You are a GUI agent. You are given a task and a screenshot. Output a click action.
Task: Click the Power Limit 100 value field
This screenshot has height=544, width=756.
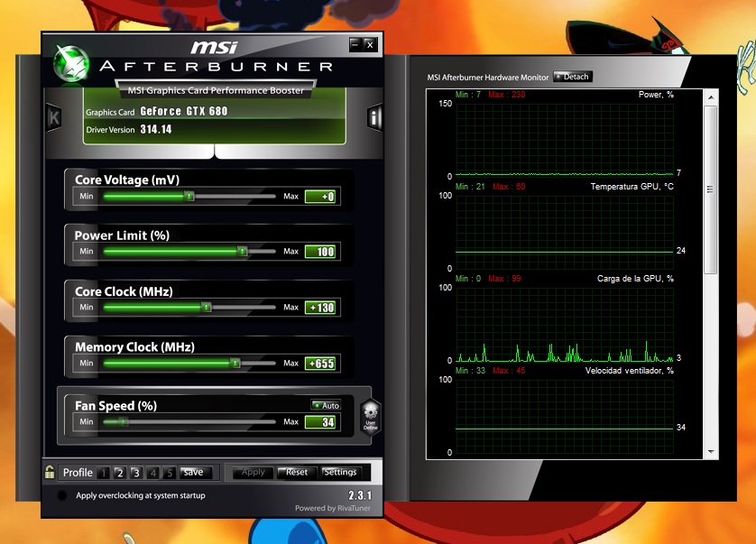point(320,252)
